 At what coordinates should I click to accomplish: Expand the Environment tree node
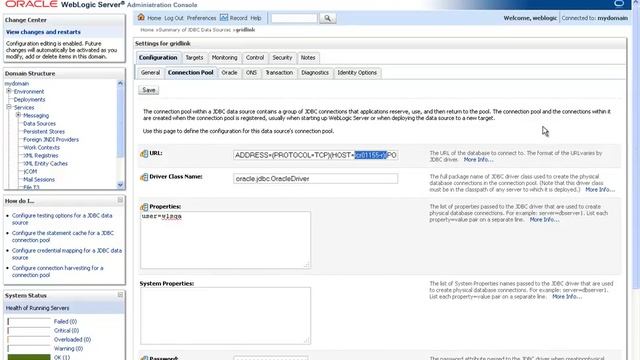pos(9,91)
